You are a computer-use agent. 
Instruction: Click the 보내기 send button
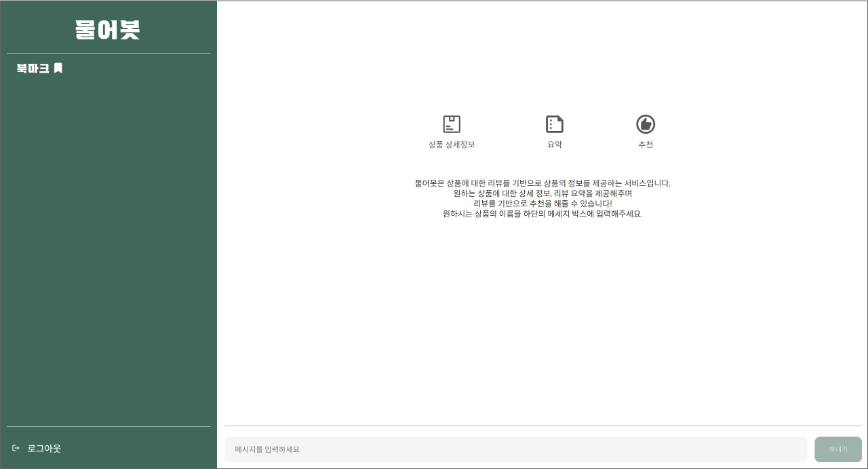pos(838,449)
